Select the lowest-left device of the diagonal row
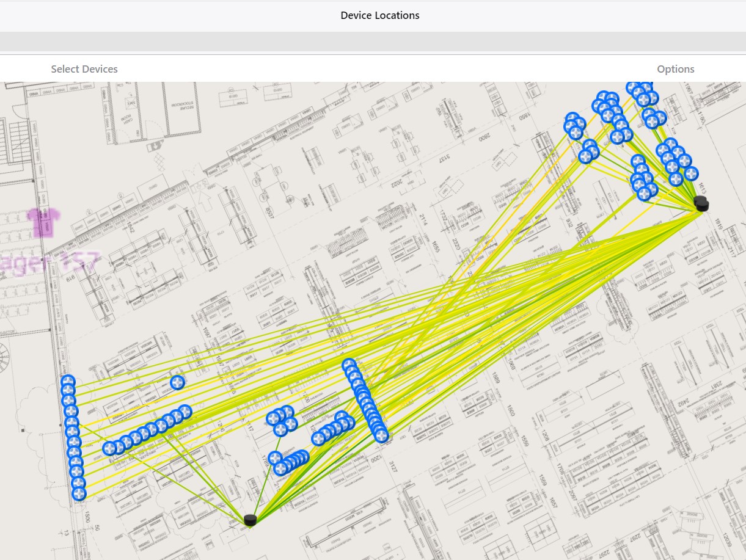 [109, 449]
